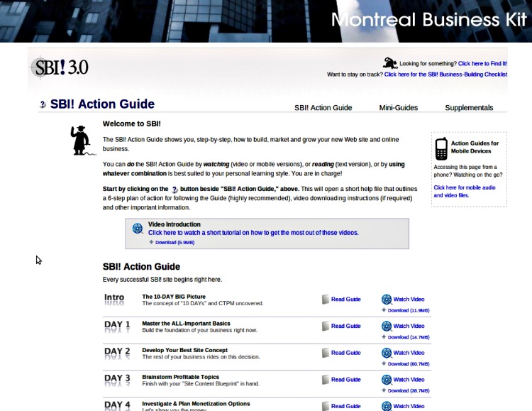The height and width of the screenshot is (411, 532).
Task: Open the Click here to Find It! link
Action: [x=482, y=63]
